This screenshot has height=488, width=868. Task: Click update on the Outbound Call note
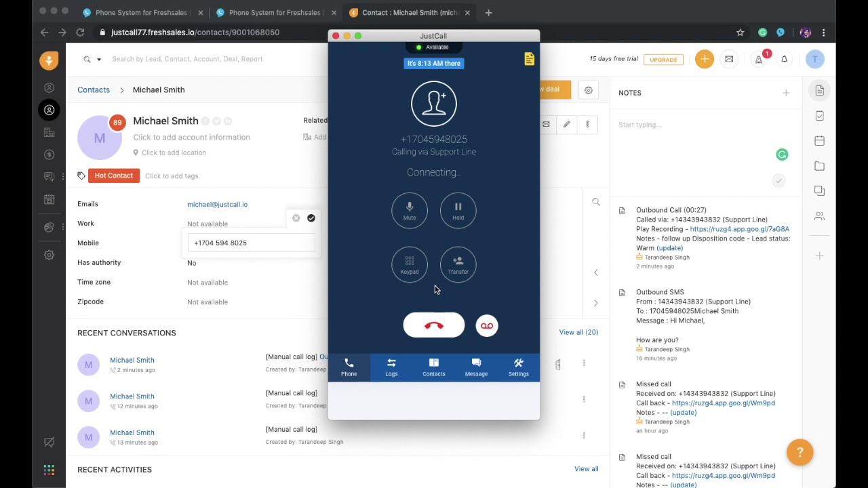tap(670, 248)
